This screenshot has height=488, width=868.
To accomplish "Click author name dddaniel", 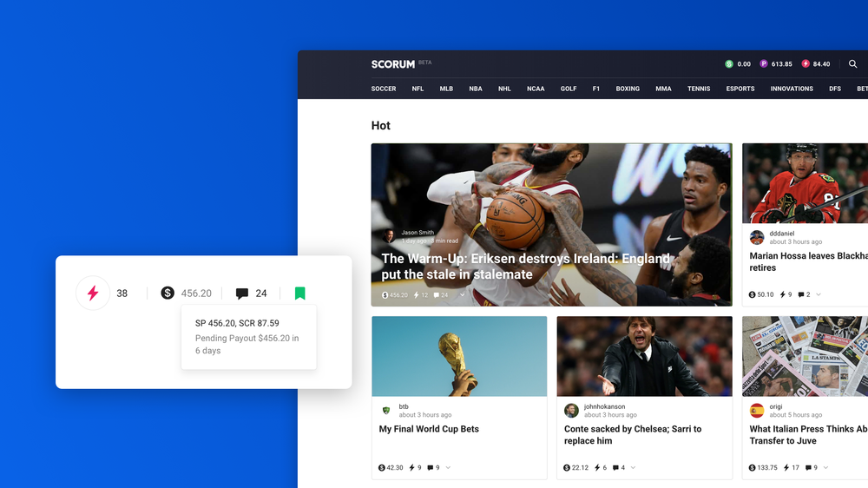I will [782, 234].
